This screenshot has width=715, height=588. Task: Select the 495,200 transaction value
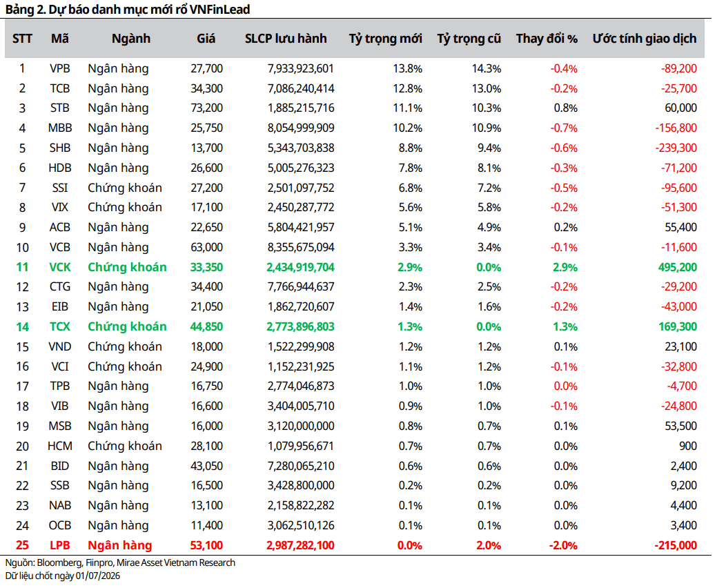click(x=677, y=267)
